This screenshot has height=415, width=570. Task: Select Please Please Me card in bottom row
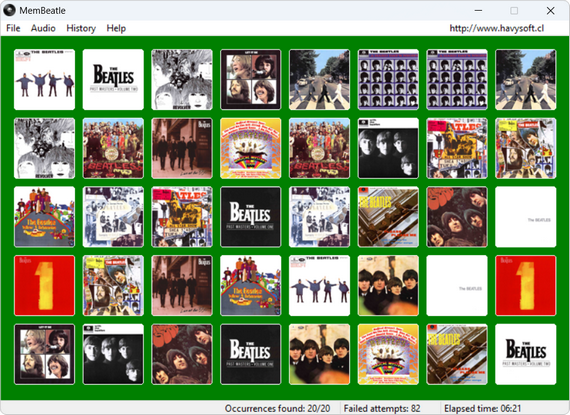(457, 354)
